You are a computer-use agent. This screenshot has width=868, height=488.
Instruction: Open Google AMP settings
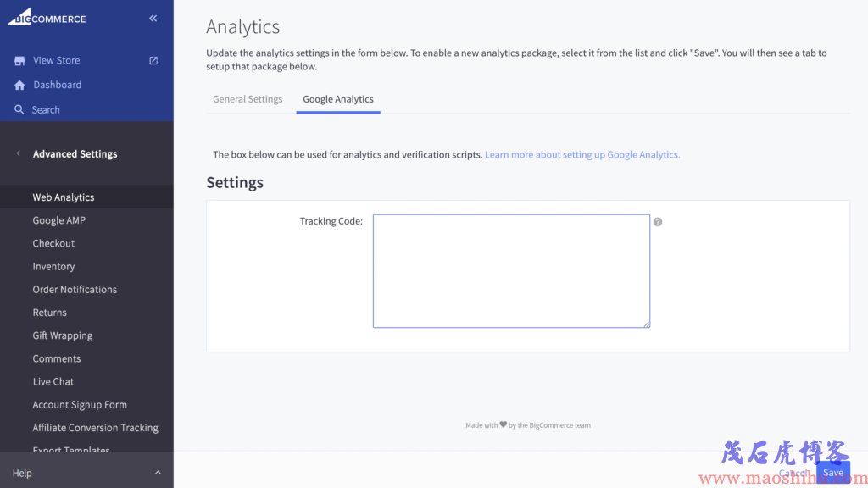(58, 220)
